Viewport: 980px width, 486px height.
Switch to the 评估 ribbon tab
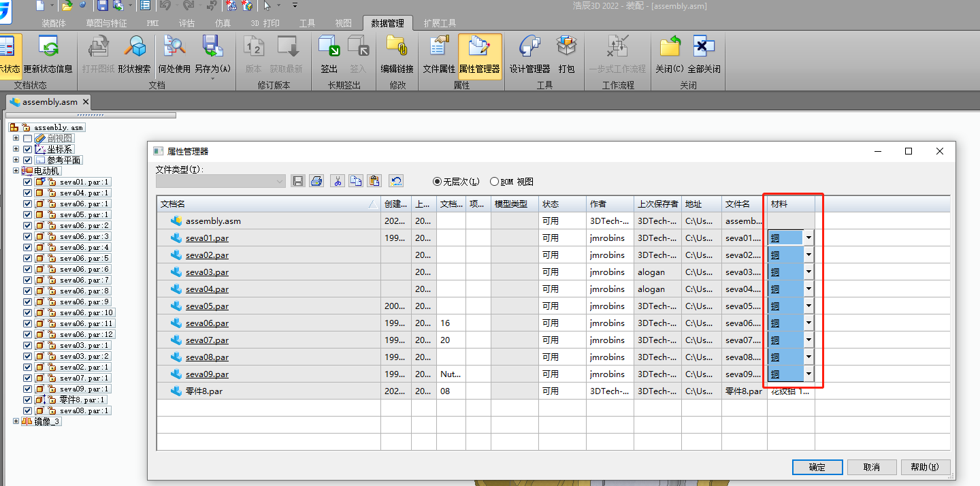[186, 23]
